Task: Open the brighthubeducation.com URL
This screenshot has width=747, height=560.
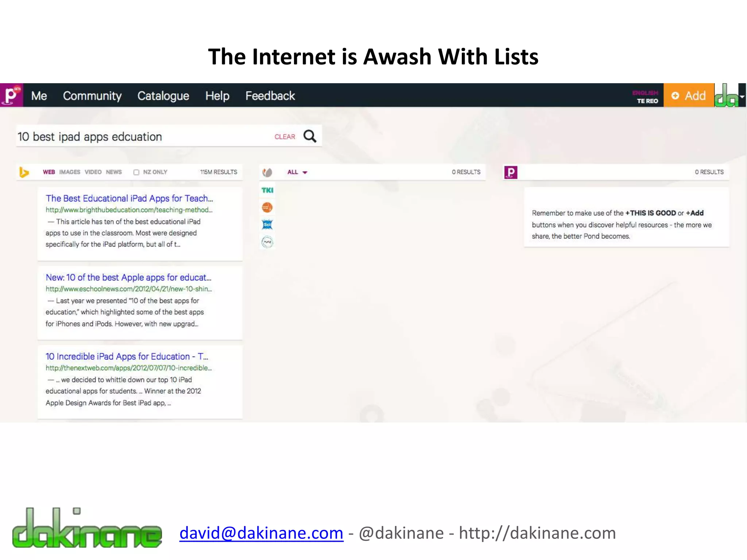Action: pyautogui.click(x=129, y=210)
